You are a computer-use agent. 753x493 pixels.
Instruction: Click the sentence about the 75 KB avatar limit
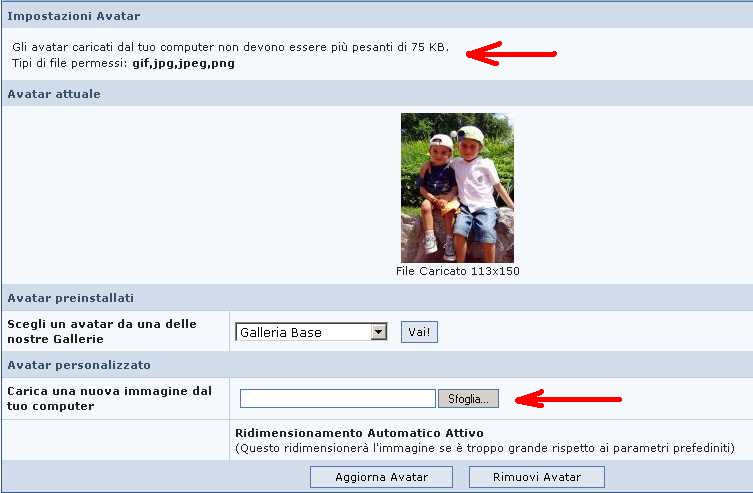(230, 47)
